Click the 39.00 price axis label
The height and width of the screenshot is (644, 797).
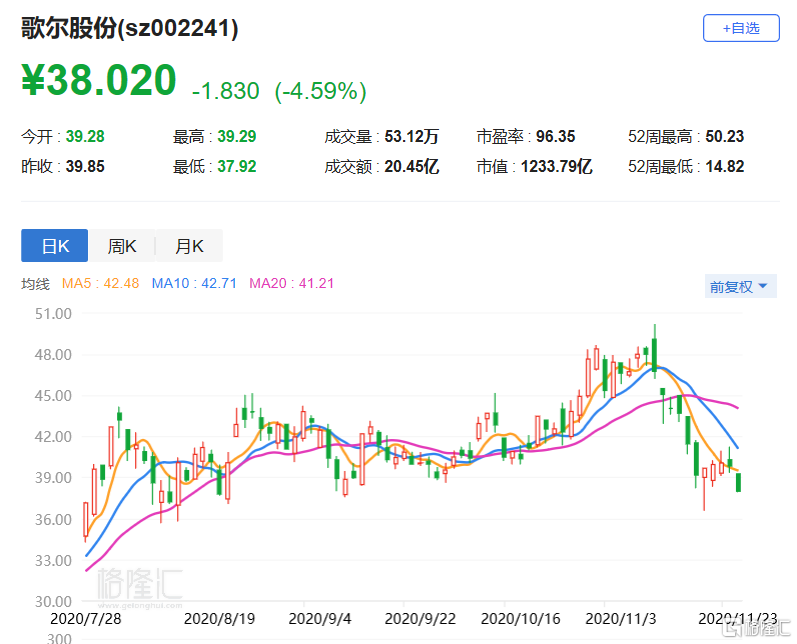pos(53,478)
